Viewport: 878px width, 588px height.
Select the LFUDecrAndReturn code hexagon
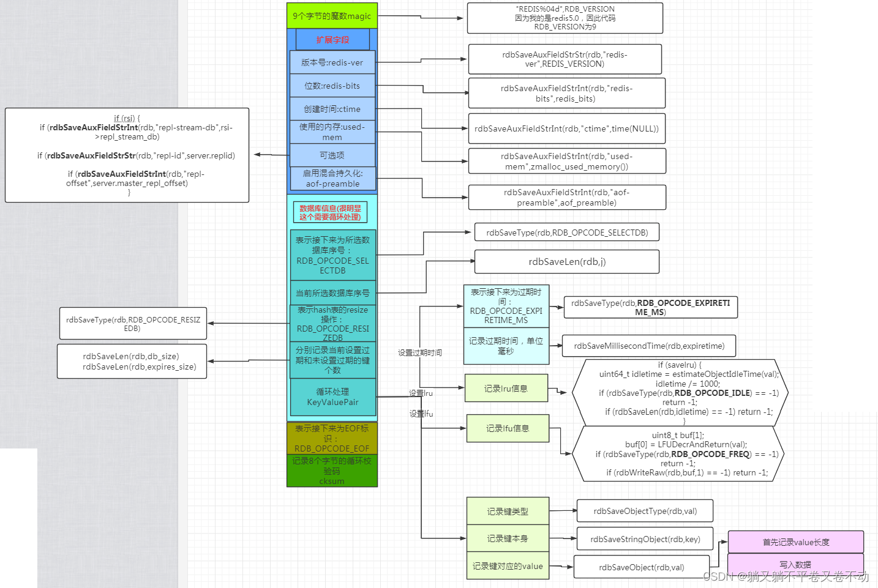point(678,453)
